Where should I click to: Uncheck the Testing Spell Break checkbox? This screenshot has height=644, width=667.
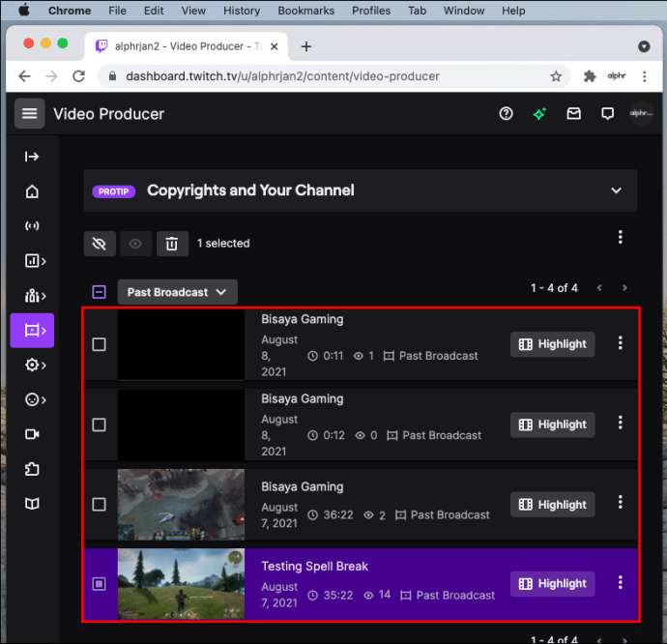pyautogui.click(x=99, y=584)
